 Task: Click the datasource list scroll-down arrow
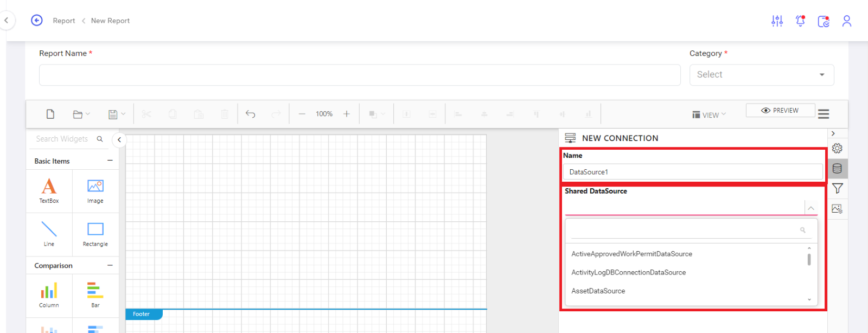809,299
